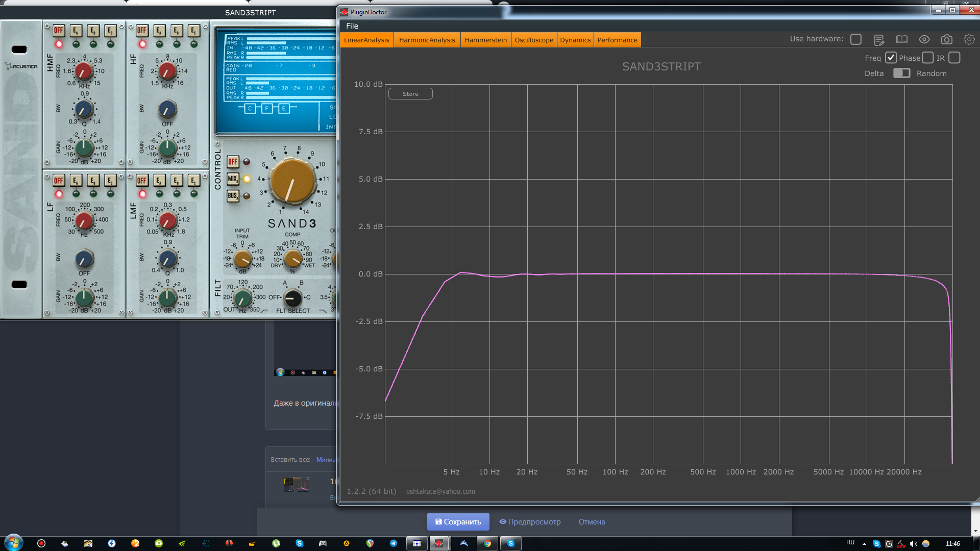Viewport: 980px width, 551px height.
Task: Click the FILT green Hz knob
Action: pyautogui.click(x=243, y=297)
